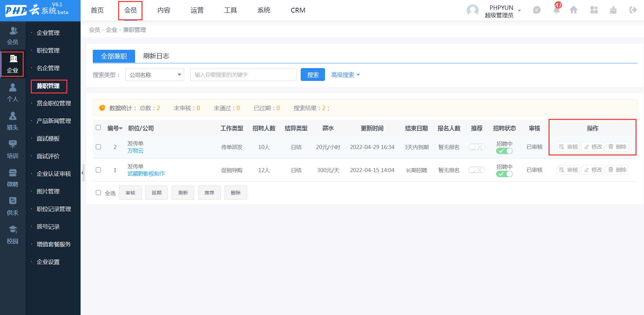Open the 系统 top menu

tap(264, 10)
